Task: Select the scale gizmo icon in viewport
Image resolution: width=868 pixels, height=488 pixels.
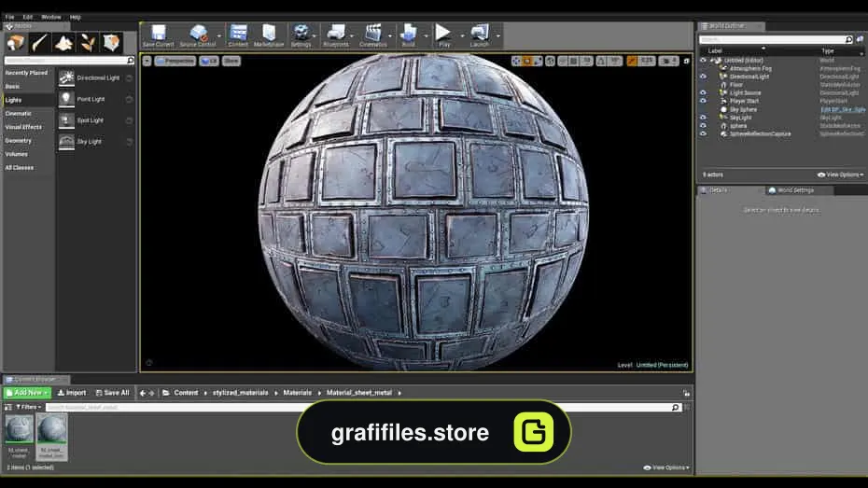Action: [538, 61]
